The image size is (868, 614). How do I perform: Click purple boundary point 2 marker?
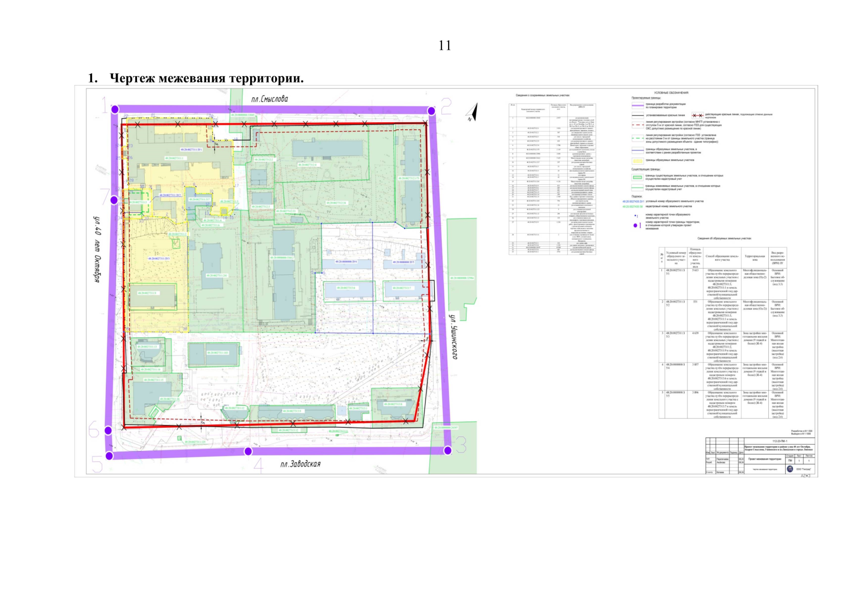point(432,111)
